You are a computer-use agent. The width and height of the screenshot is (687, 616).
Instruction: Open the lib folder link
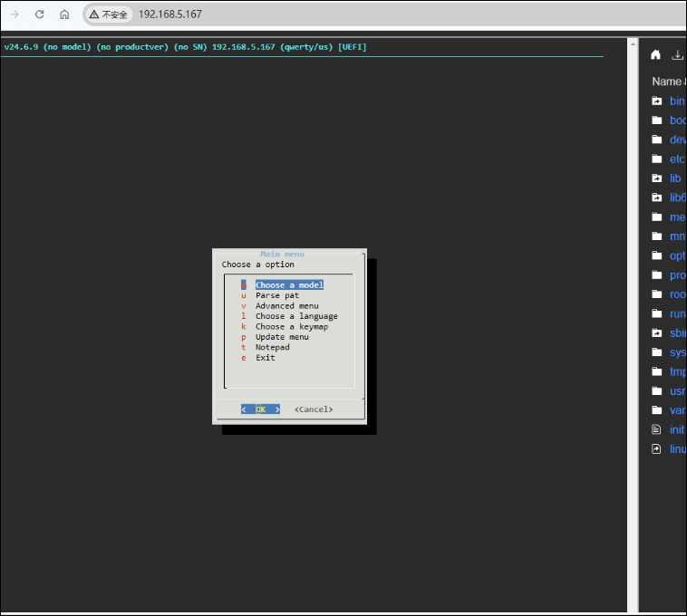(675, 178)
